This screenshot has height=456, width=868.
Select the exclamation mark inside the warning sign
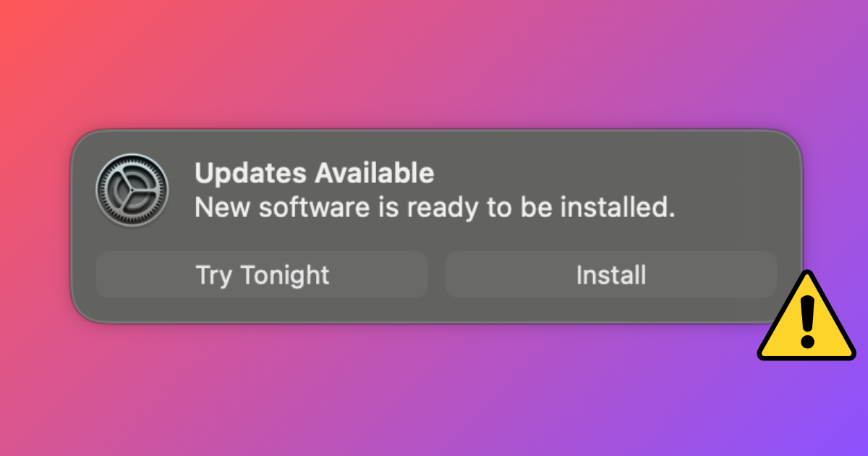(x=808, y=319)
